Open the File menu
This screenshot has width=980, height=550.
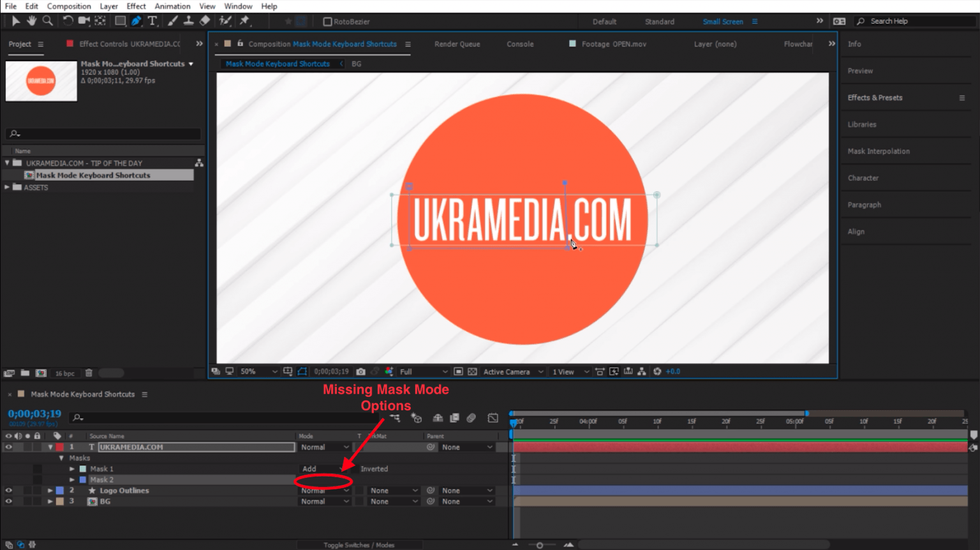pyautogui.click(x=11, y=6)
